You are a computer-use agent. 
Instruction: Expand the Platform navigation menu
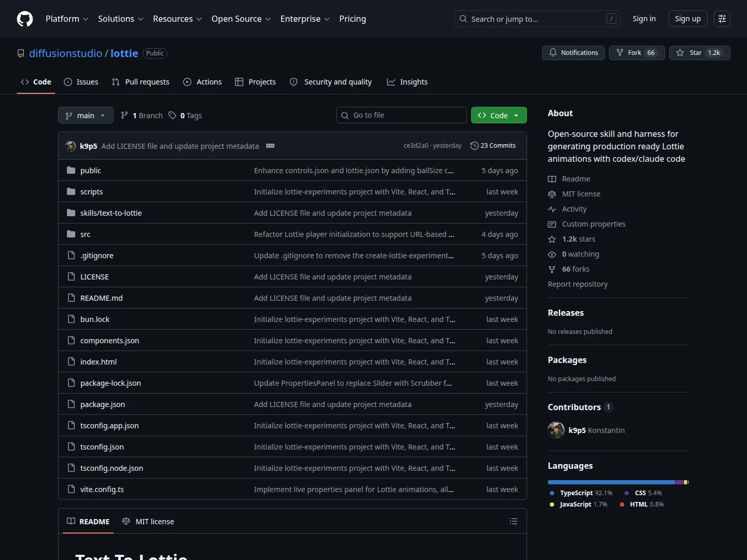67,19
